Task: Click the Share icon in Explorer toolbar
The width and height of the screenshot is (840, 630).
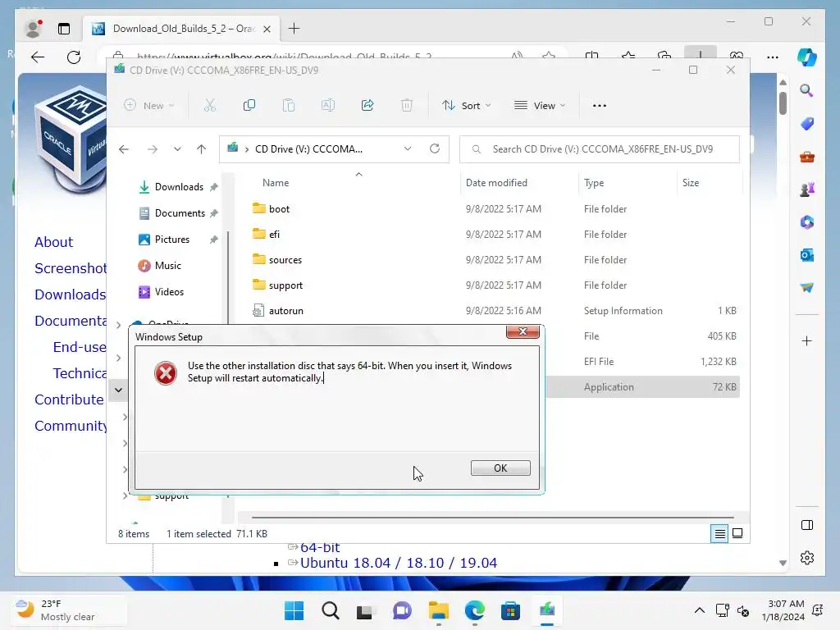Action: pyautogui.click(x=367, y=106)
